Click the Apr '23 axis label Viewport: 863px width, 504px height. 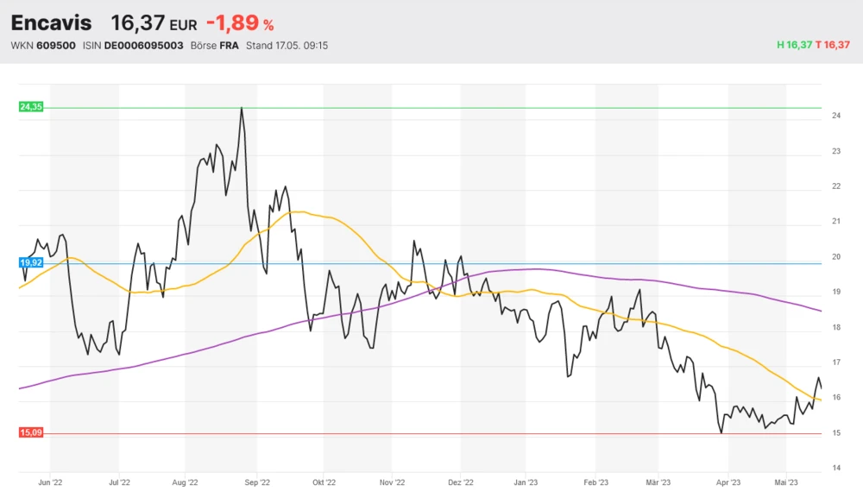pos(728,483)
